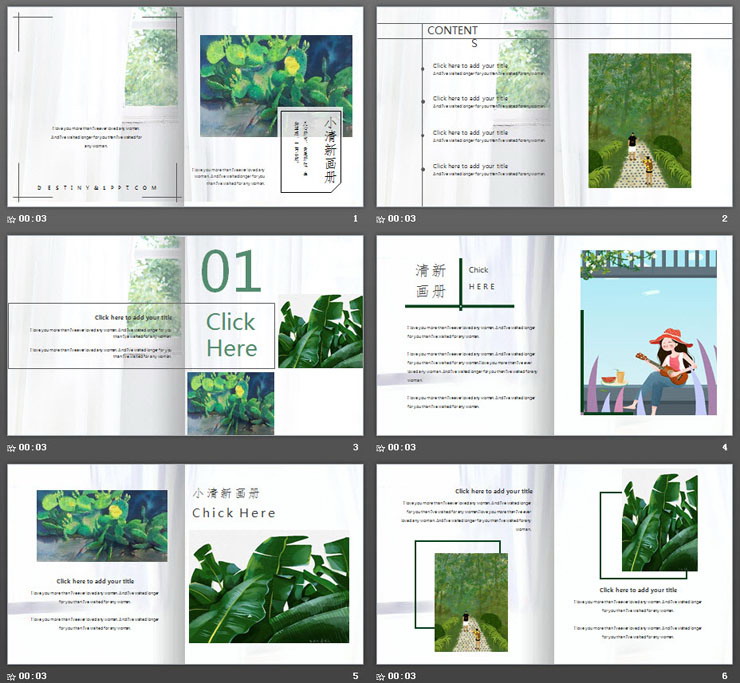Image resolution: width=740 pixels, height=683 pixels.
Task: Click the forest path illustration on slide 2
Action: tap(639, 120)
